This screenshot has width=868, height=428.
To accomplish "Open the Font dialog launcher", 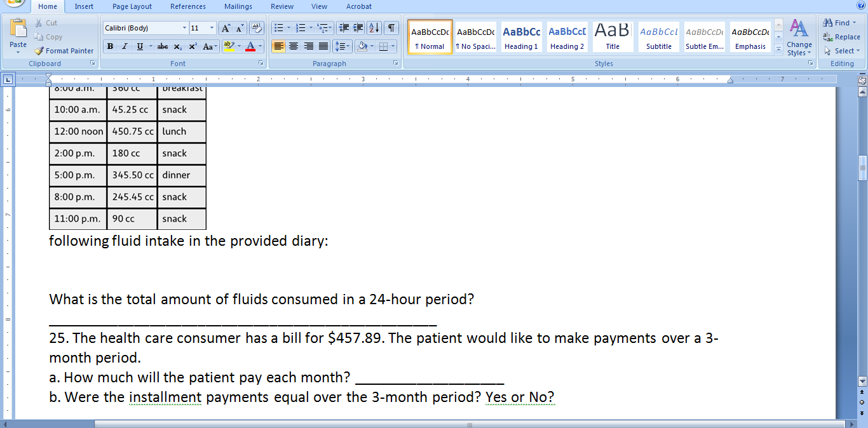I will pyautogui.click(x=261, y=64).
